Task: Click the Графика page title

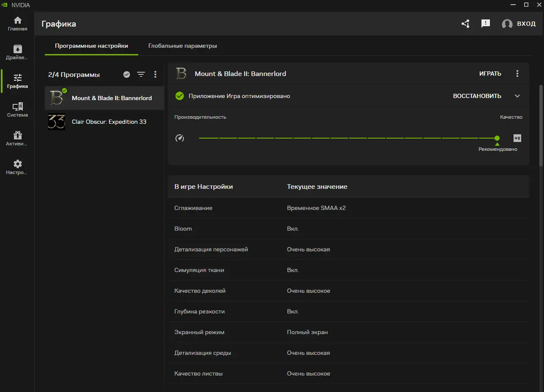Action: [59, 24]
